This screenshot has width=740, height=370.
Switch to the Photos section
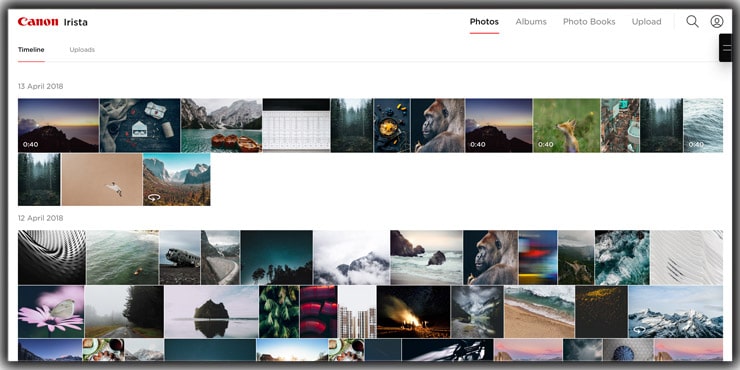[484, 22]
